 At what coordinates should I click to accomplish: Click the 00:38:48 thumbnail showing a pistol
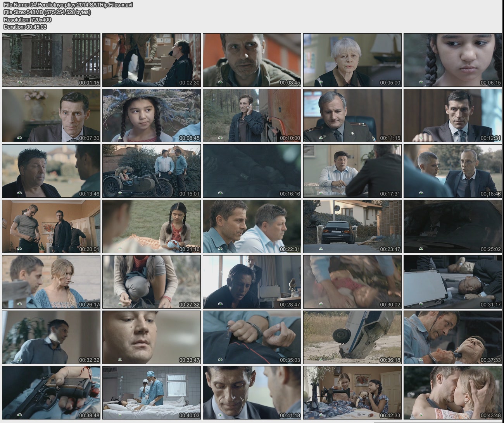pos(51,393)
